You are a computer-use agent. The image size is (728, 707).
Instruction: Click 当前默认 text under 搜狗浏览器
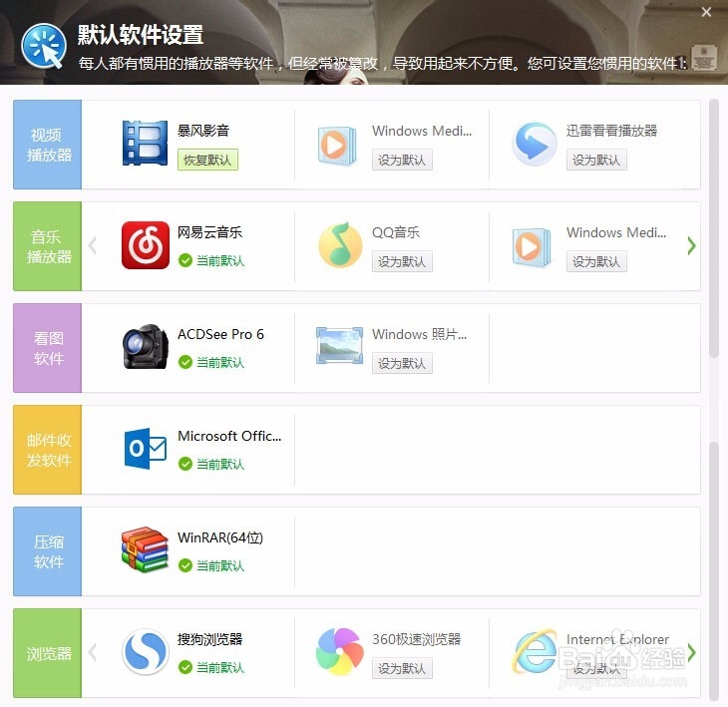click(x=220, y=667)
